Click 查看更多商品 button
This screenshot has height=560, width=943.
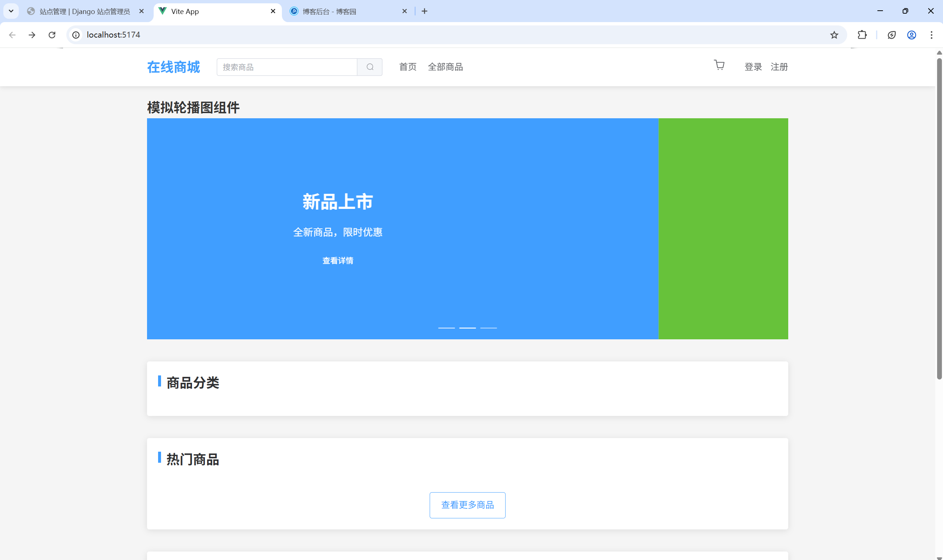[467, 505]
